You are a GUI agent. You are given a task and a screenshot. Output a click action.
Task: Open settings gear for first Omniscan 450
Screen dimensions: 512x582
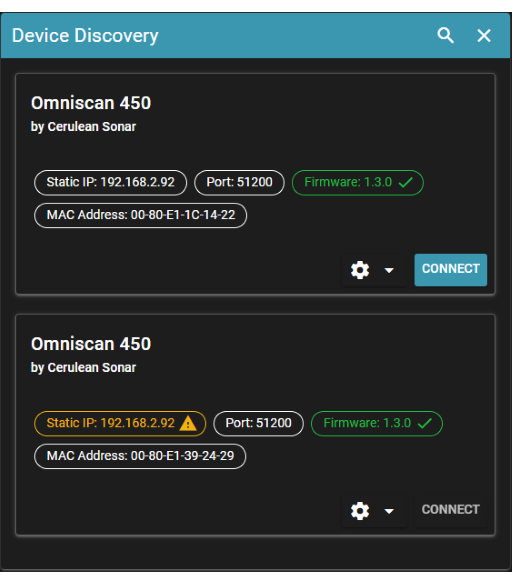pos(360,270)
